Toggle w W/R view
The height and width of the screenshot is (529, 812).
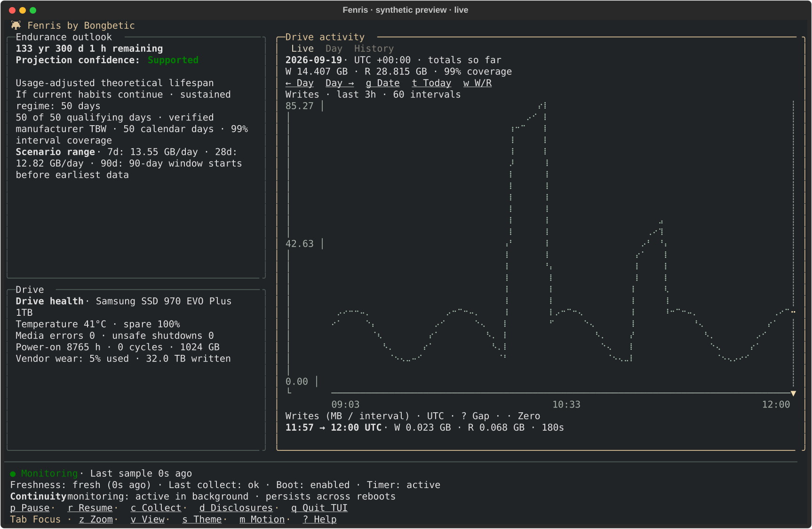tap(477, 83)
